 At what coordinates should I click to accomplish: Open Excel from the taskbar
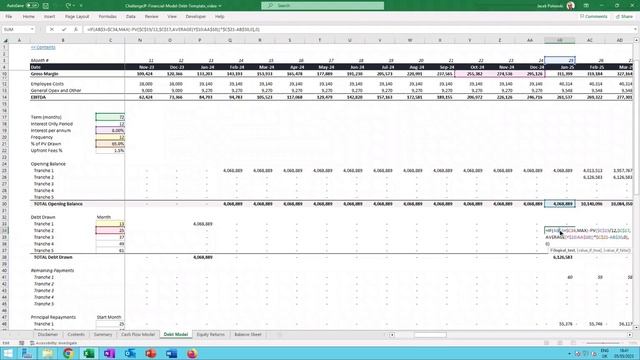coord(89,353)
